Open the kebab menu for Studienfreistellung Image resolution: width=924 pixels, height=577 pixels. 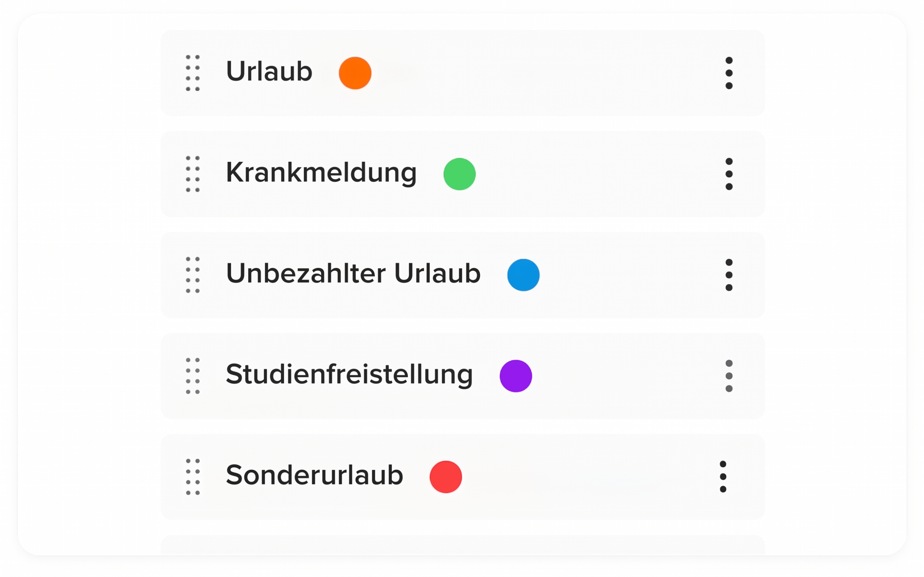pyautogui.click(x=728, y=376)
